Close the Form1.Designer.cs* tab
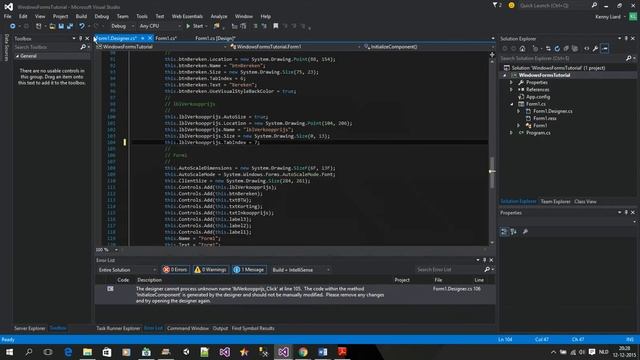The image size is (640, 360). click(x=150, y=38)
